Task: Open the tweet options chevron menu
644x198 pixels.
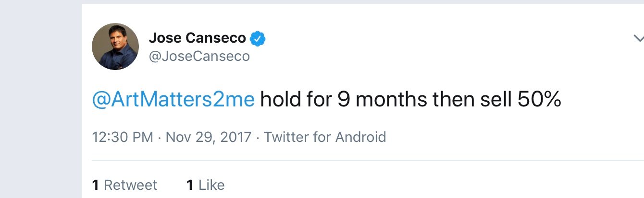Action: tap(638, 38)
